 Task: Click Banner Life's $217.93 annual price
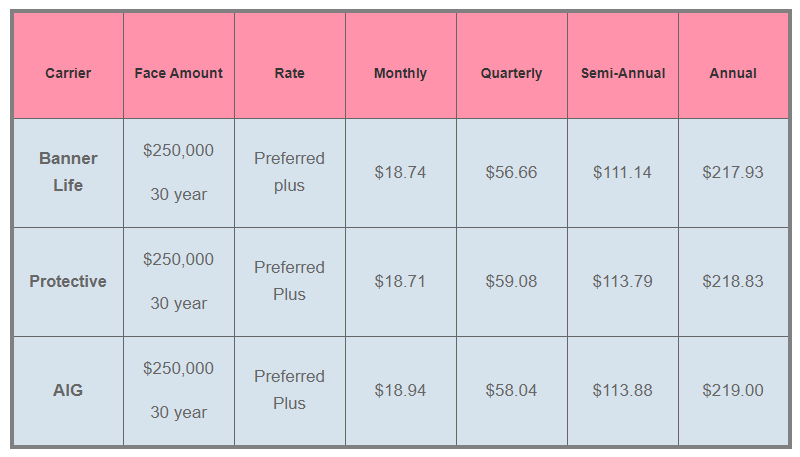tap(733, 172)
